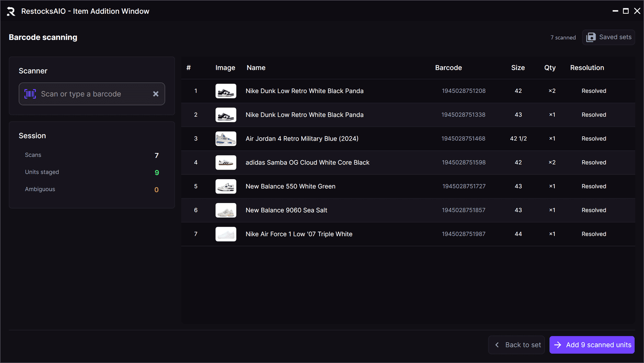This screenshot has width=644, height=363.
Task: Click the Saved sets disk icon
Action: click(x=591, y=37)
